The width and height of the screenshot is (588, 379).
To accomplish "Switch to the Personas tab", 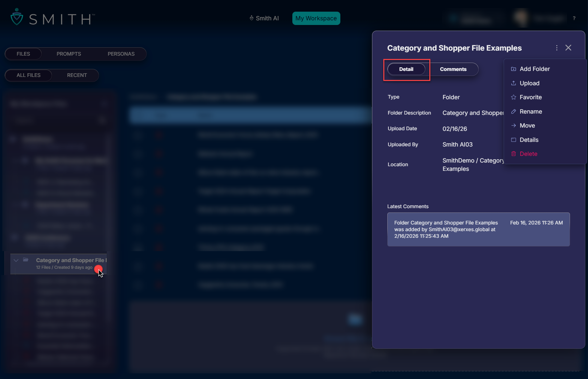I will [x=121, y=54].
